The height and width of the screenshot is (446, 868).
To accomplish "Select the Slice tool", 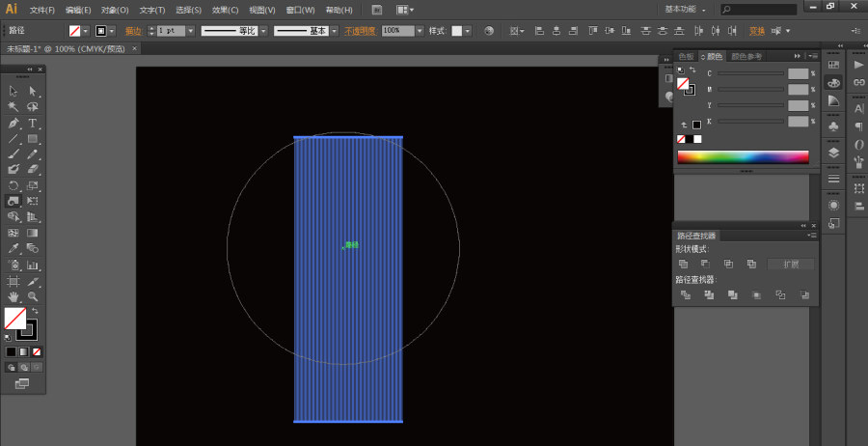I will click(x=32, y=282).
